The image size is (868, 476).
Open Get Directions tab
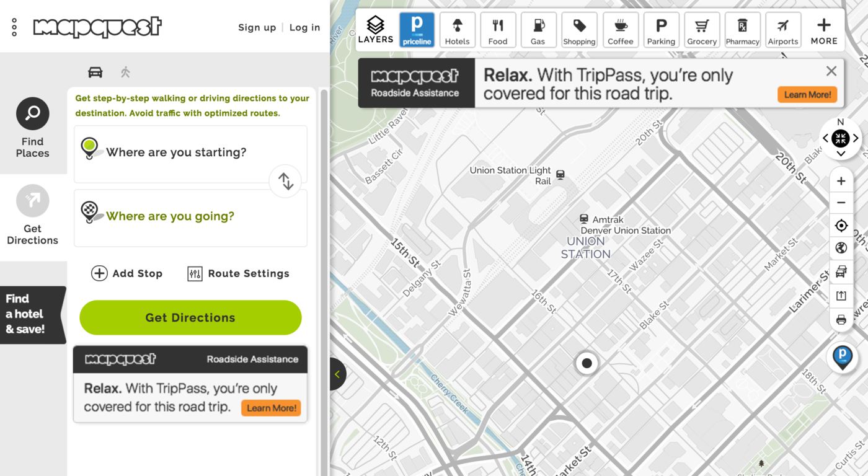tap(33, 215)
